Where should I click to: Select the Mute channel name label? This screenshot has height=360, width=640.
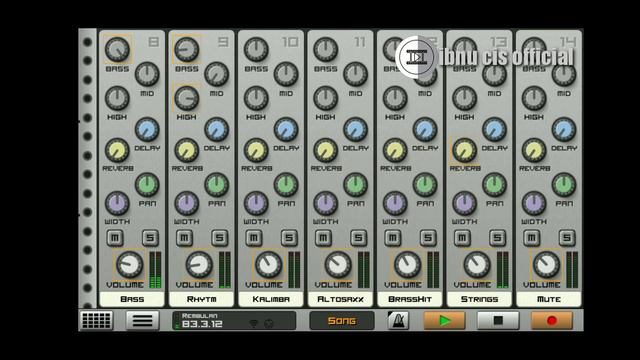click(x=549, y=299)
